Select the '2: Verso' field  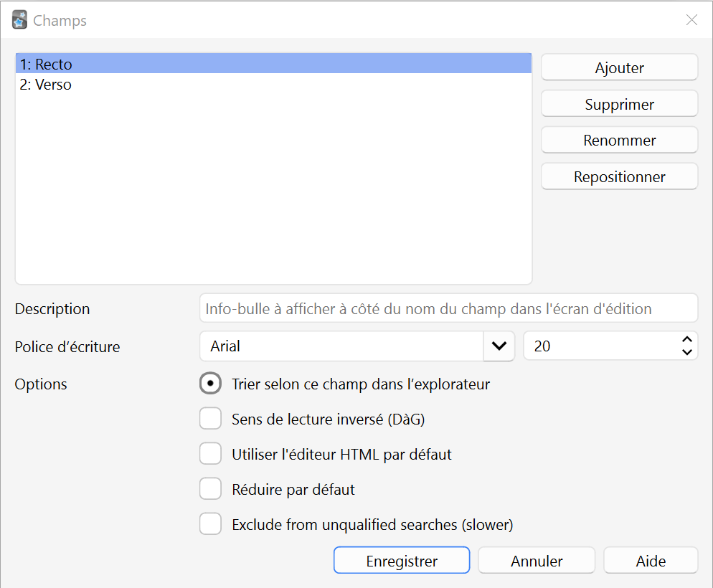point(273,85)
